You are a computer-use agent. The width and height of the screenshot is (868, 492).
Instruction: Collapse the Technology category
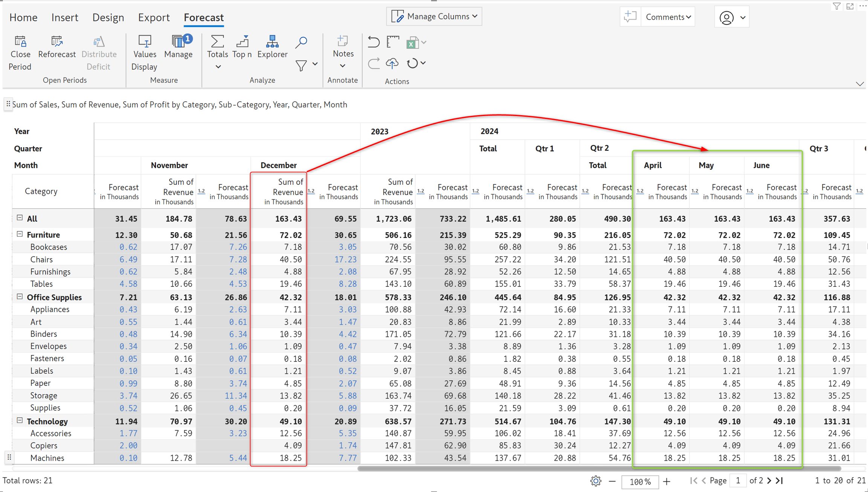click(x=20, y=421)
